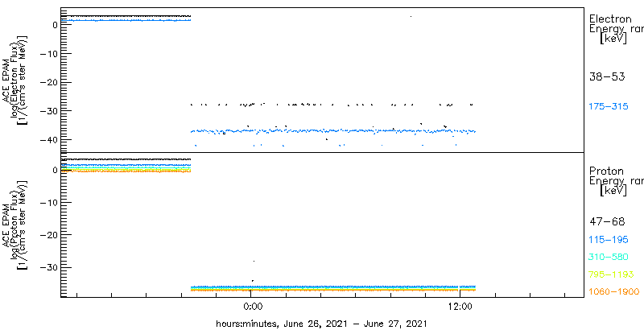Screen dimensions: 644x330
Task: Click -10 tick on proton flux axis
Action: tap(48, 202)
